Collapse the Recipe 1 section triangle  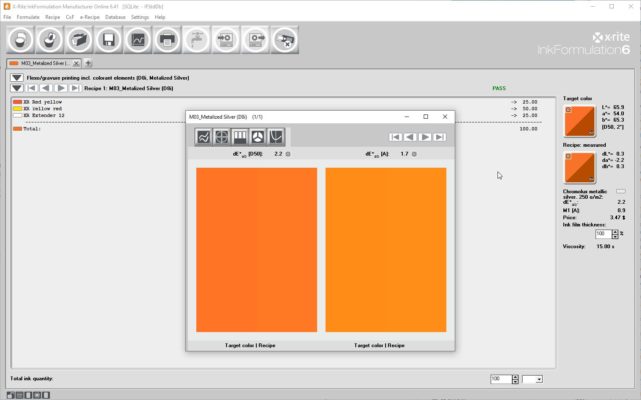tap(17, 88)
